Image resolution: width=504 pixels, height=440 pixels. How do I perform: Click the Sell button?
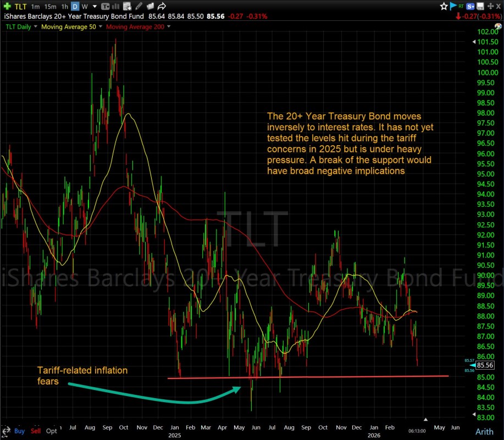(36, 431)
